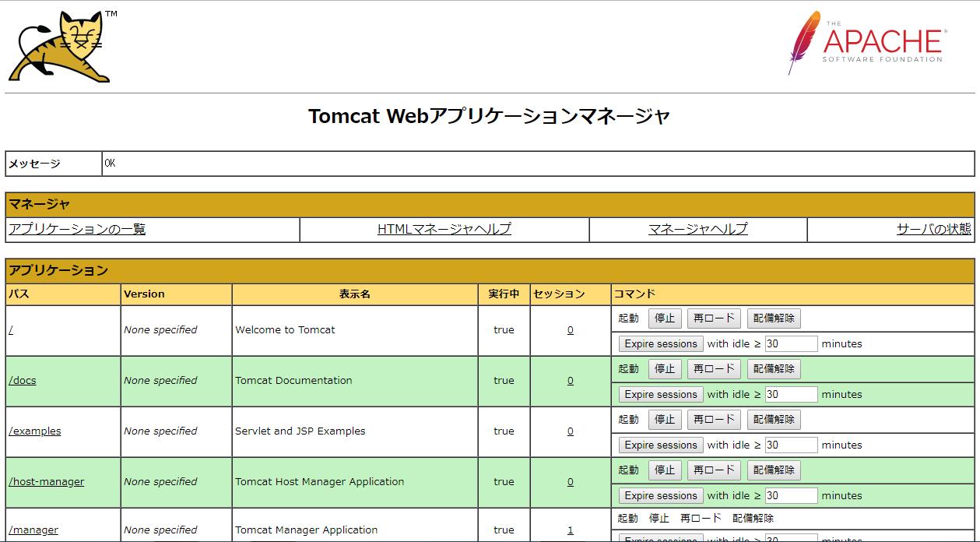Open the /host-manager application path
Viewport: 980px width, 542px height.
pyautogui.click(x=47, y=481)
